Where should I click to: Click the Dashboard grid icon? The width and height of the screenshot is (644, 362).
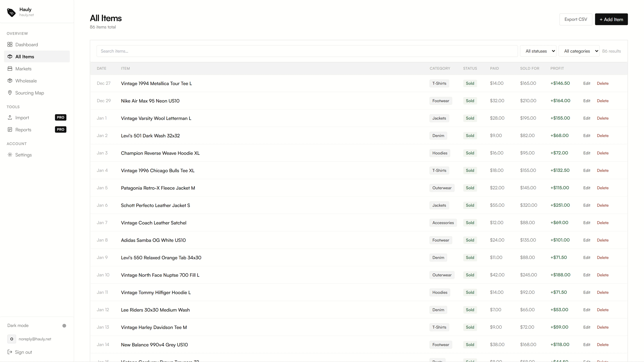point(10,44)
